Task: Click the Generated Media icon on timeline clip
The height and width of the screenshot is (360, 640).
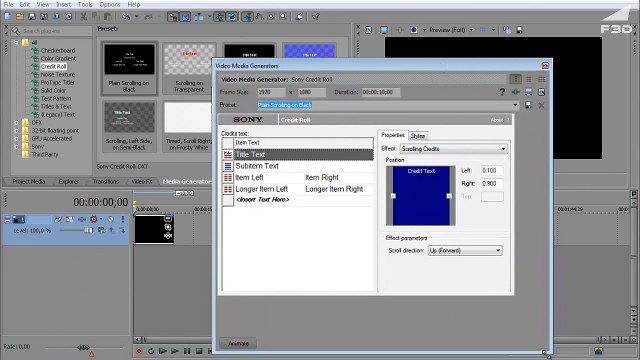Action: click(168, 218)
